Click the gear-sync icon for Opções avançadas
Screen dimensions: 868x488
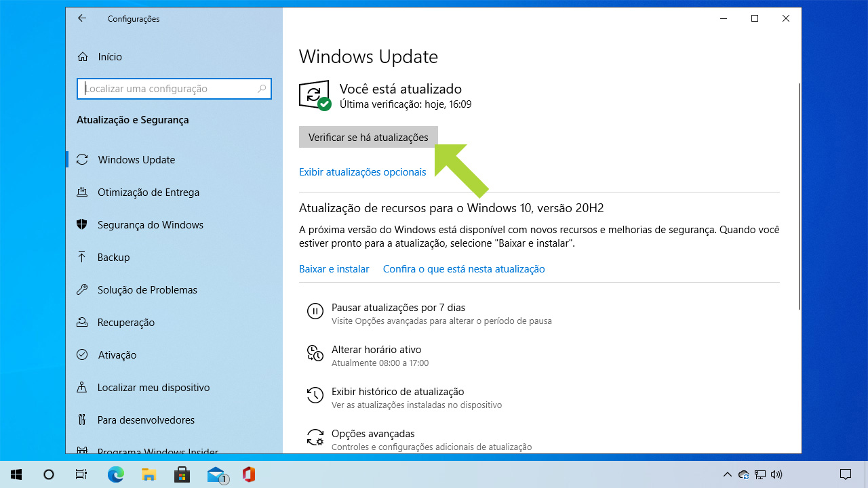click(x=315, y=437)
